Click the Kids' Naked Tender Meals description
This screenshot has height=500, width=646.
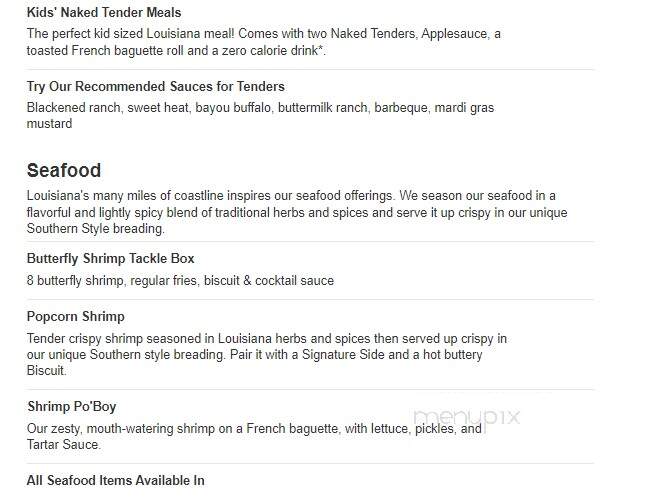[264, 42]
